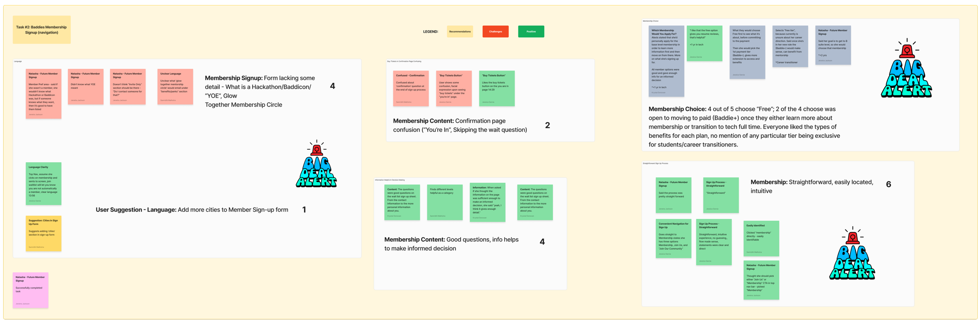Select the Big Deal Alert sticker in Membership Choice section

(906, 68)
